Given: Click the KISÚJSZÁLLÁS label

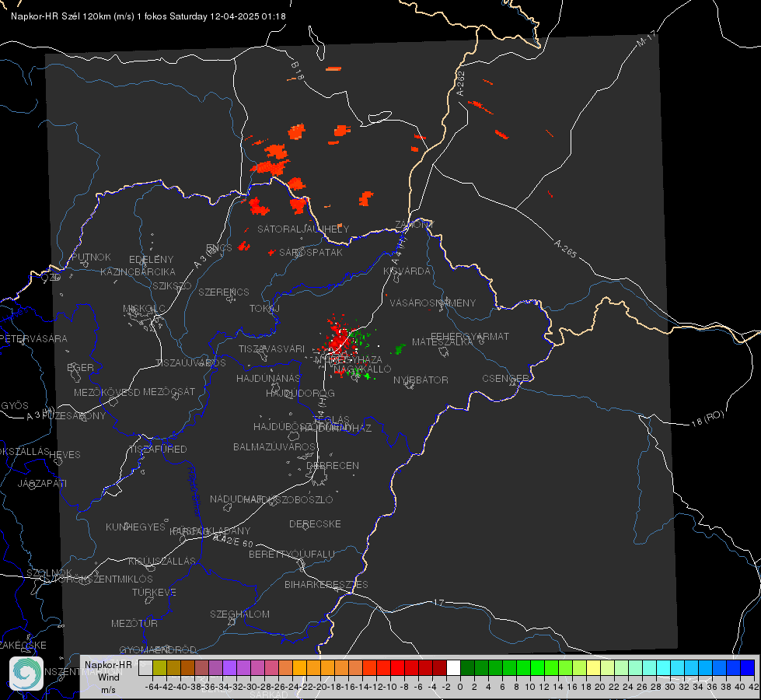Looking at the screenshot, I should pos(162,561).
